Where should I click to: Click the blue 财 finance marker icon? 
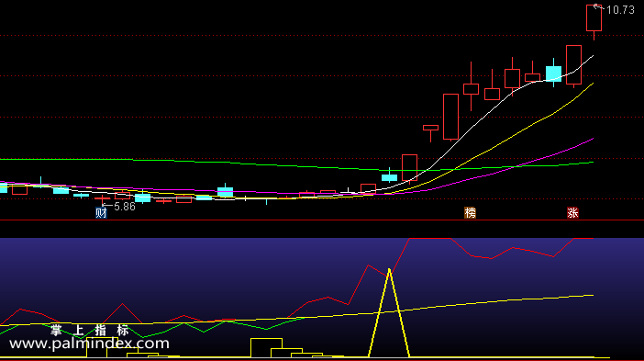pos(101,212)
